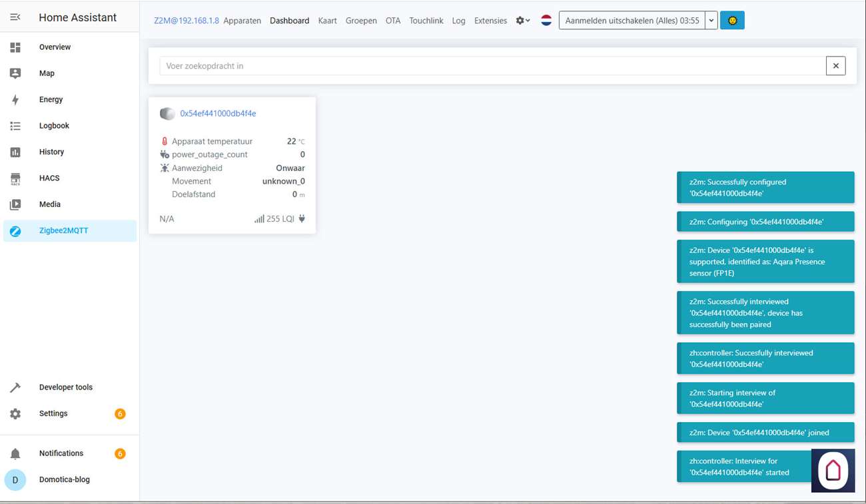Click the Zigbee2MQTT sidebar icon

click(15, 231)
